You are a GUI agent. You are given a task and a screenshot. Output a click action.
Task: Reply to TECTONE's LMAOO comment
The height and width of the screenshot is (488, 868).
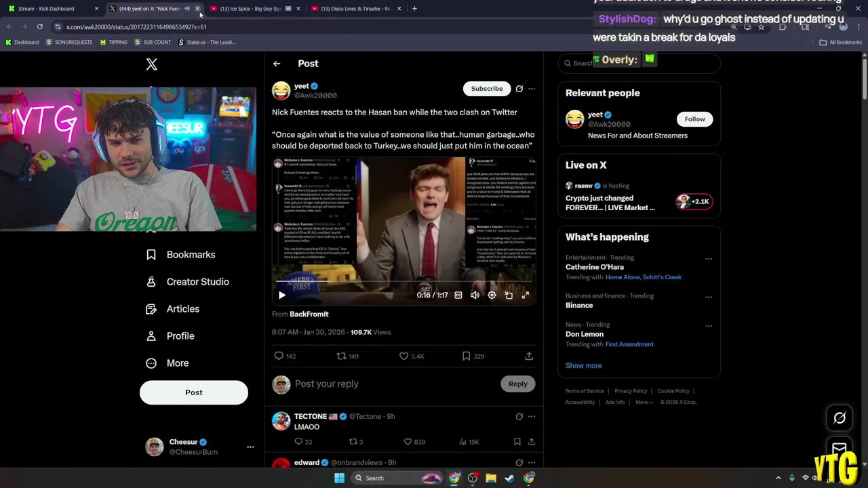pyautogui.click(x=303, y=442)
